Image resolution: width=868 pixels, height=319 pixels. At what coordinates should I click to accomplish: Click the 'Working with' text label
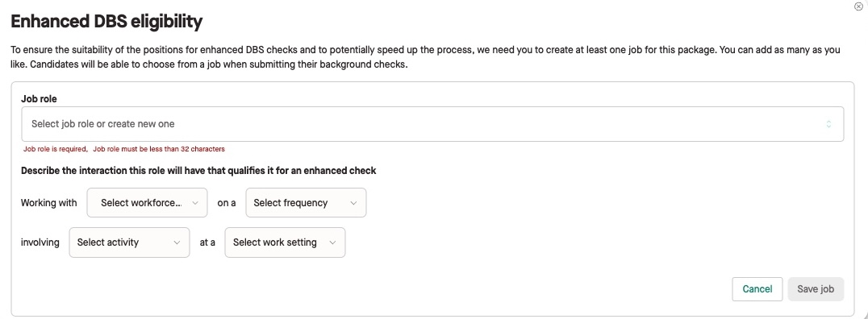48,203
